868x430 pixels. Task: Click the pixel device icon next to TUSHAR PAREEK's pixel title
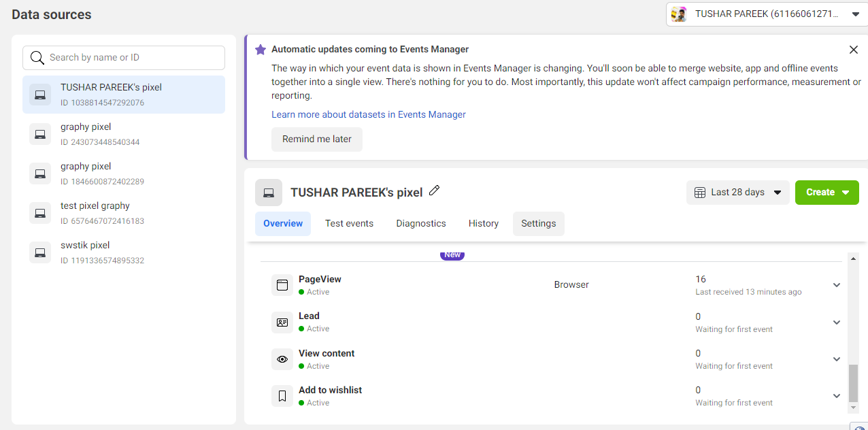tap(268, 192)
